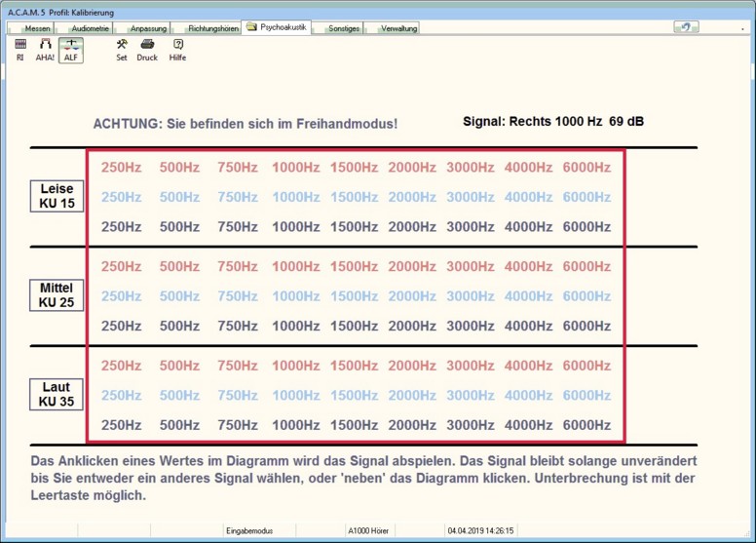Play red 6000Hz in Laut section
Screen dimensions: 756x543
click(586, 366)
